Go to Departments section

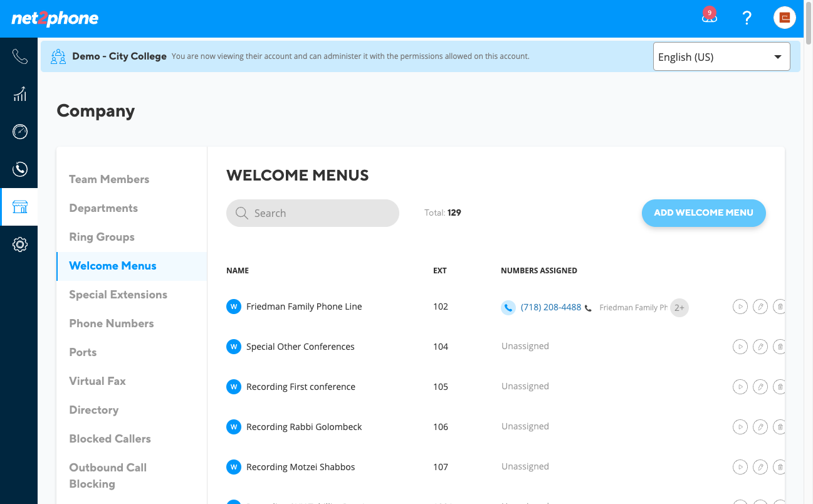pyautogui.click(x=103, y=208)
